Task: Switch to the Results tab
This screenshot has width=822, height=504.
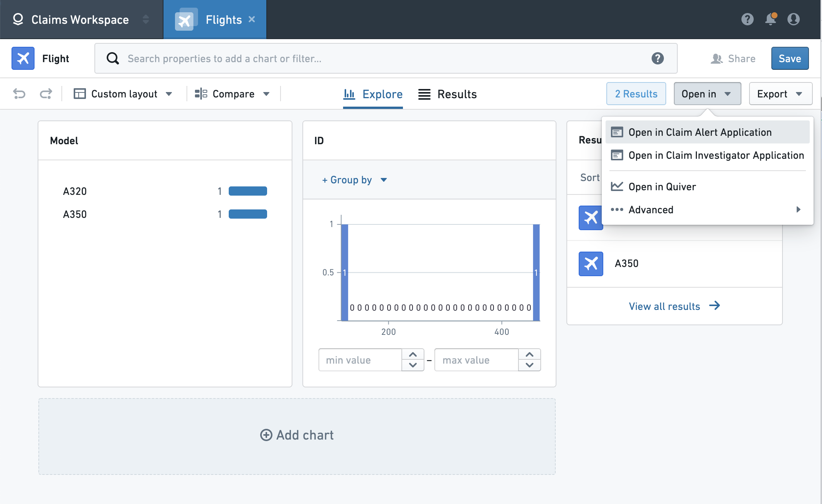Action: coord(447,94)
